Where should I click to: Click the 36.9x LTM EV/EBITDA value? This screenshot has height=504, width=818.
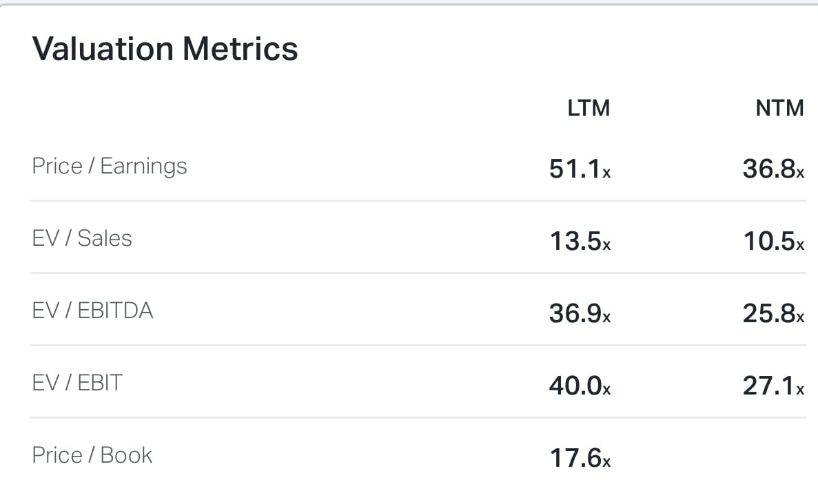pyautogui.click(x=580, y=314)
